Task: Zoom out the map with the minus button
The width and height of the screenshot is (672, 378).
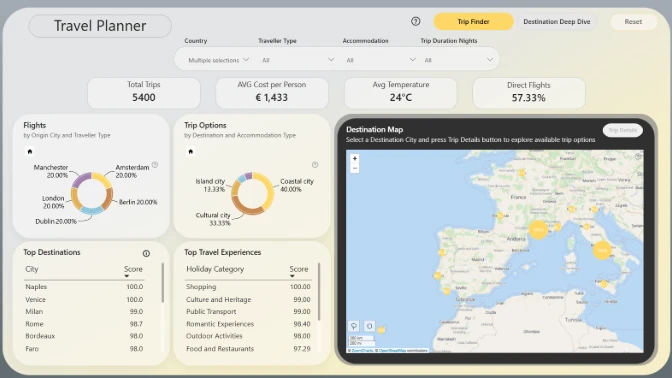Action: [x=355, y=168]
